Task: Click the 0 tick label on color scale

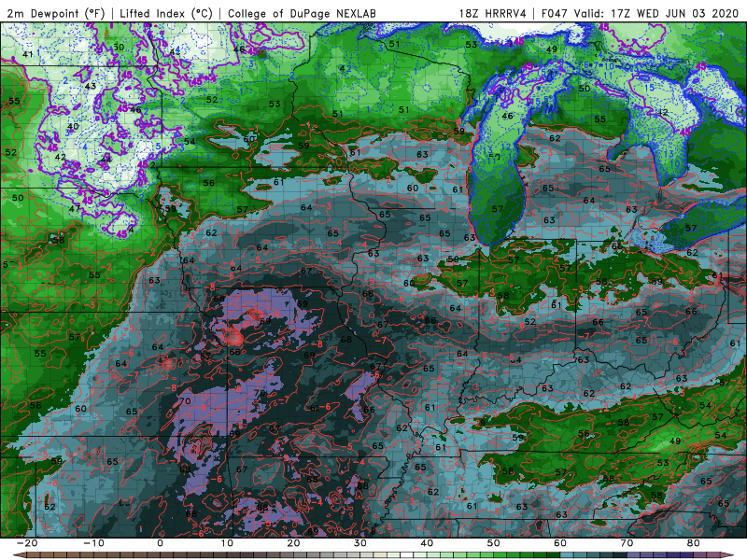Action: [x=160, y=543]
